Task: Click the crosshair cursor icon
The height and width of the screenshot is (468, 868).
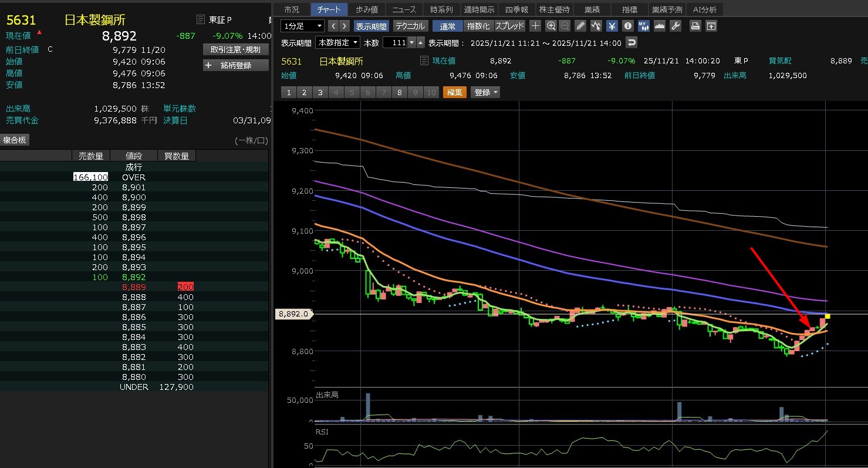Action: click(535, 26)
